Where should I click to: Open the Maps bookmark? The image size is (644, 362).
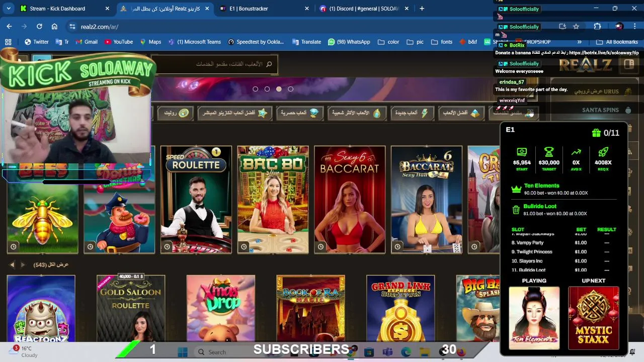click(150, 42)
